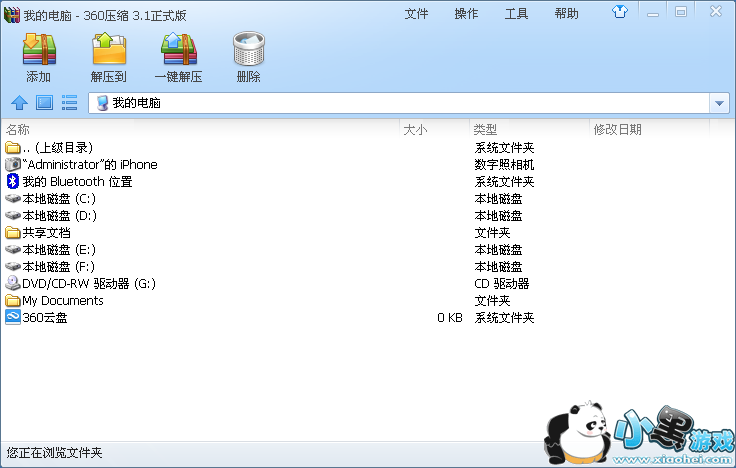Select the local disk C: drive icon
This screenshot has width=736, height=468.
[13, 199]
